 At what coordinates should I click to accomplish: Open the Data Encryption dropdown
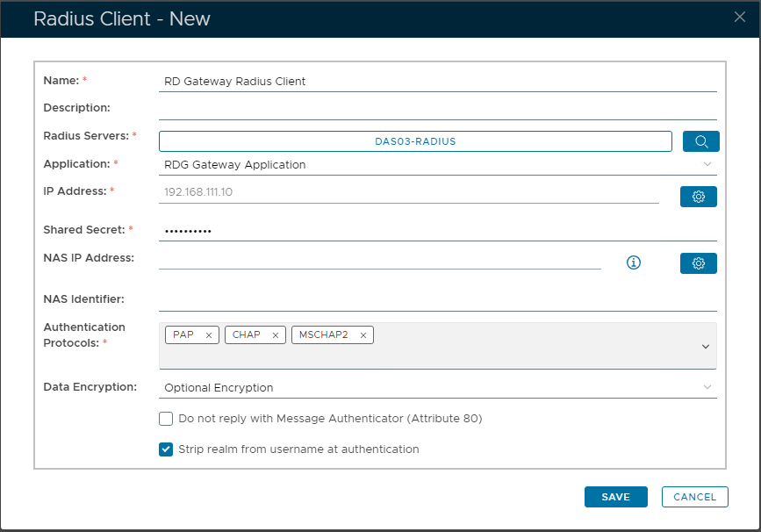(x=707, y=387)
